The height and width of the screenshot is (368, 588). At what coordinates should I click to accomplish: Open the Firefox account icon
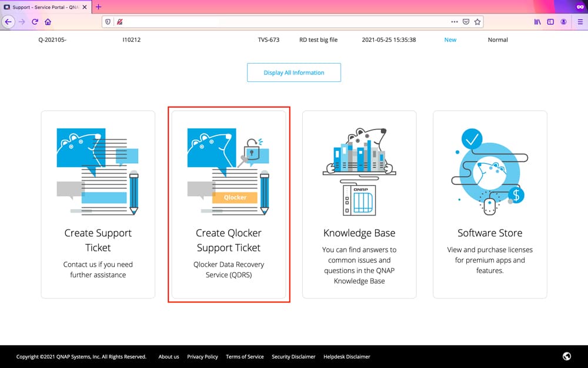pyautogui.click(x=564, y=22)
